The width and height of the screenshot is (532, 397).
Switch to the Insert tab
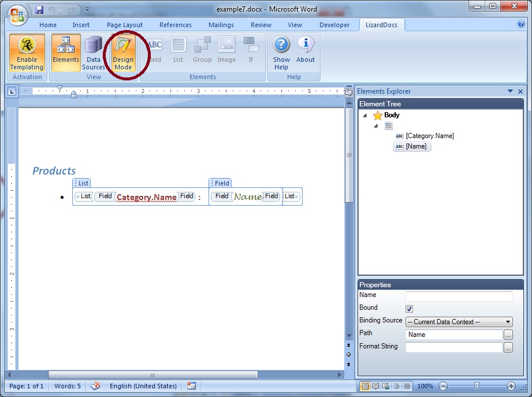click(81, 25)
